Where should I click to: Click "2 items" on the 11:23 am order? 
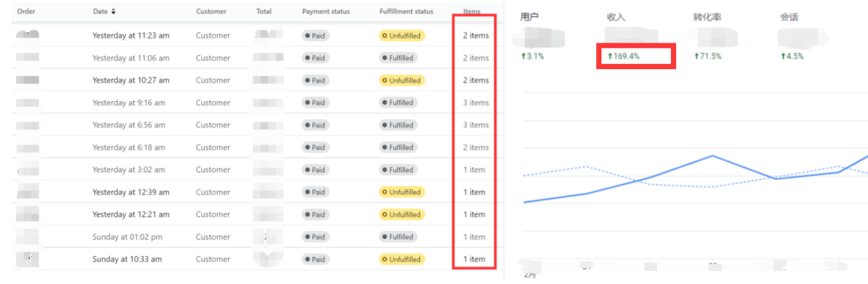coord(476,35)
